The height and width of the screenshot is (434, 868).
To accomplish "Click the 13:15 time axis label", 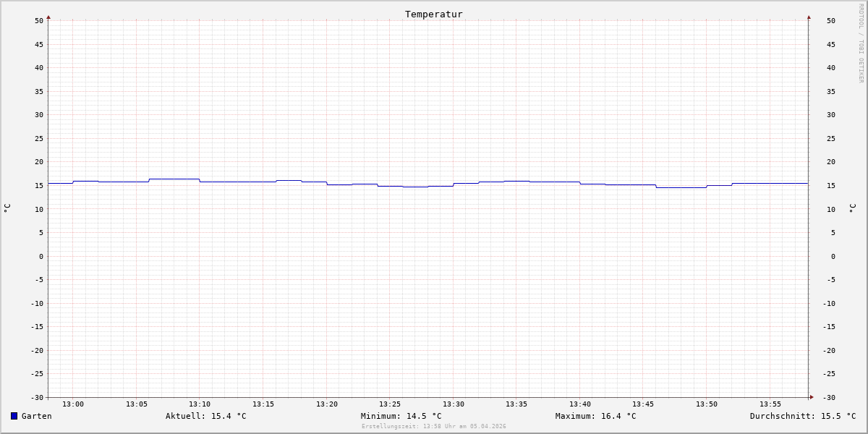I will (x=263, y=404).
